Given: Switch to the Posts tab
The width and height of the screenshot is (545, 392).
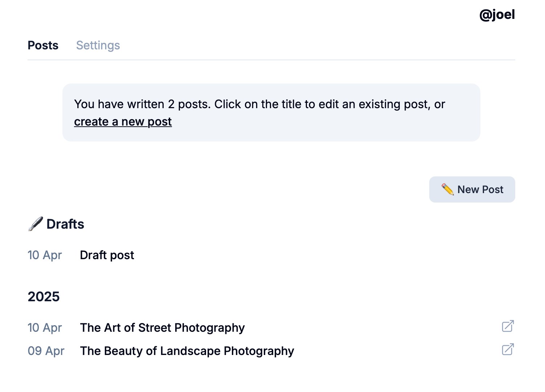Looking at the screenshot, I should [x=43, y=45].
